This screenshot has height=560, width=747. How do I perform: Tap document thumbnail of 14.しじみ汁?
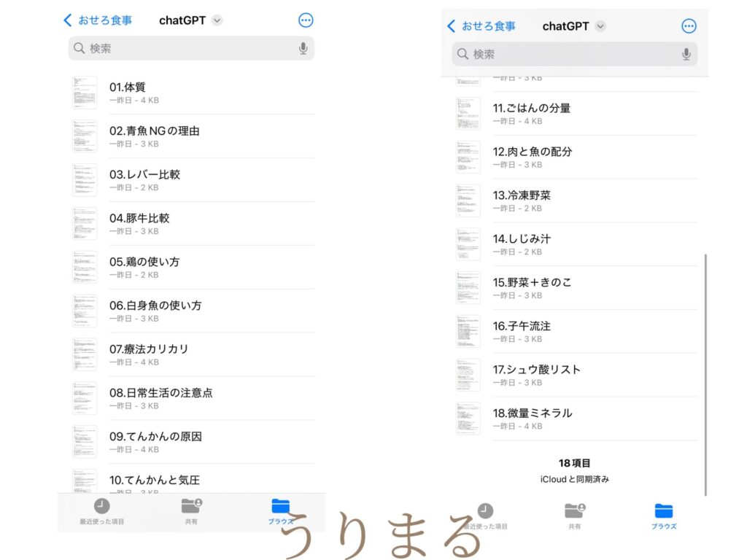point(468,244)
